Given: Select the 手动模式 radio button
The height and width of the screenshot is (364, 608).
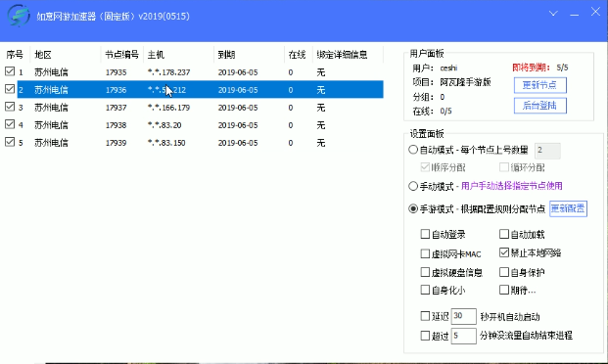Looking at the screenshot, I should [413, 186].
